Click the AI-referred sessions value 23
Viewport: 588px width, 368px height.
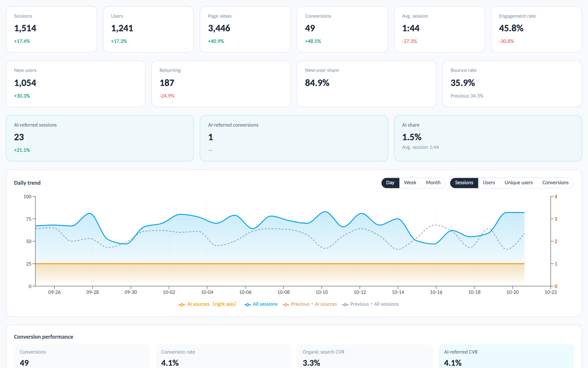[19, 137]
